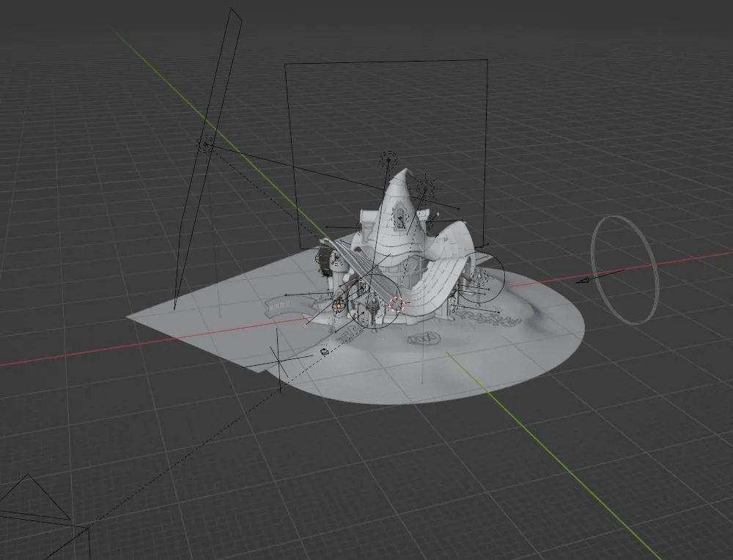Click the window on the cone tower
733x560 pixels.
click(x=402, y=218)
